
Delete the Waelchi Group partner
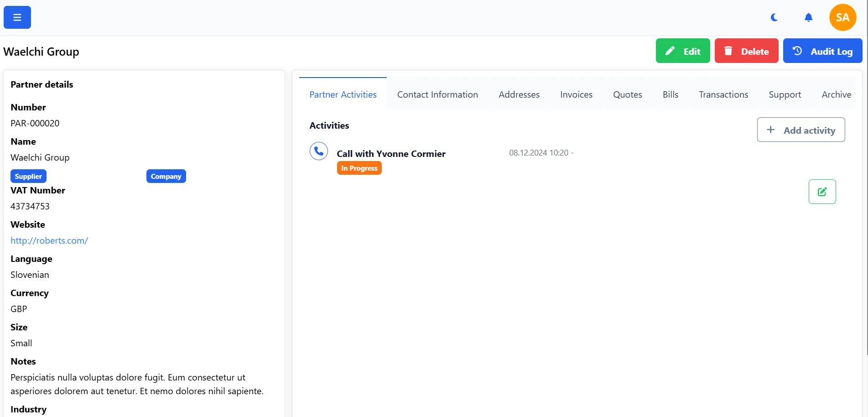coord(746,51)
